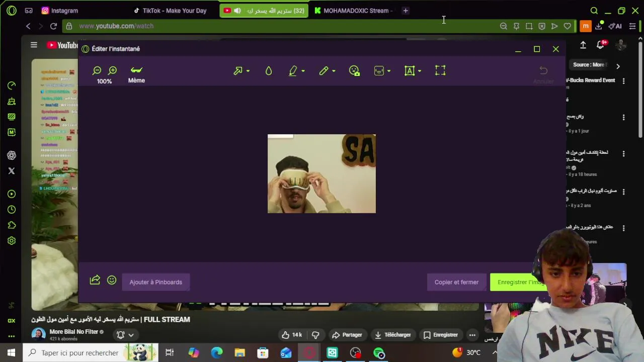This screenshot has width=644, height=362.
Task: Open more actions ellipsis under video
Action: pyautogui.click(x=472, y=335)
